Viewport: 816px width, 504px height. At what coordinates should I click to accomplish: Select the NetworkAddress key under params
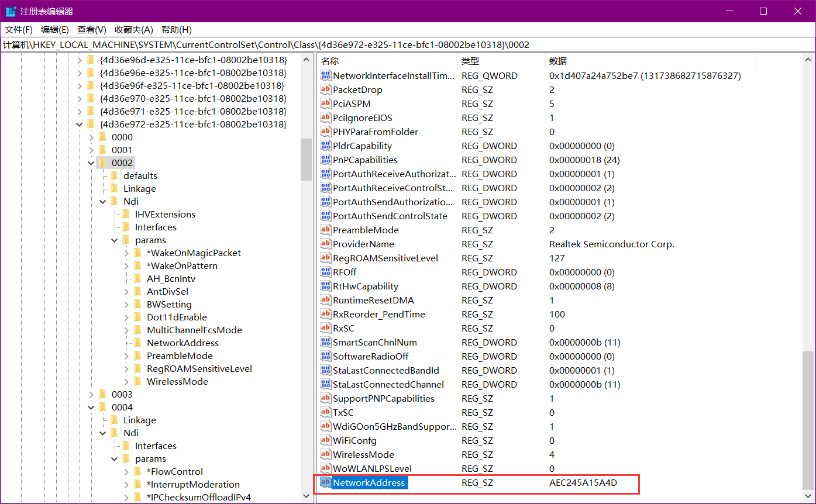183,343
